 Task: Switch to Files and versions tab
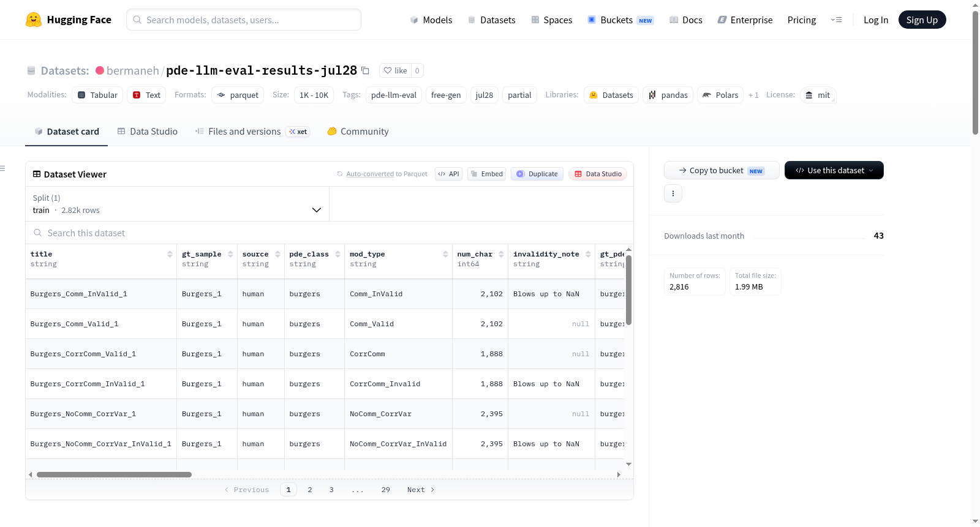252,131
